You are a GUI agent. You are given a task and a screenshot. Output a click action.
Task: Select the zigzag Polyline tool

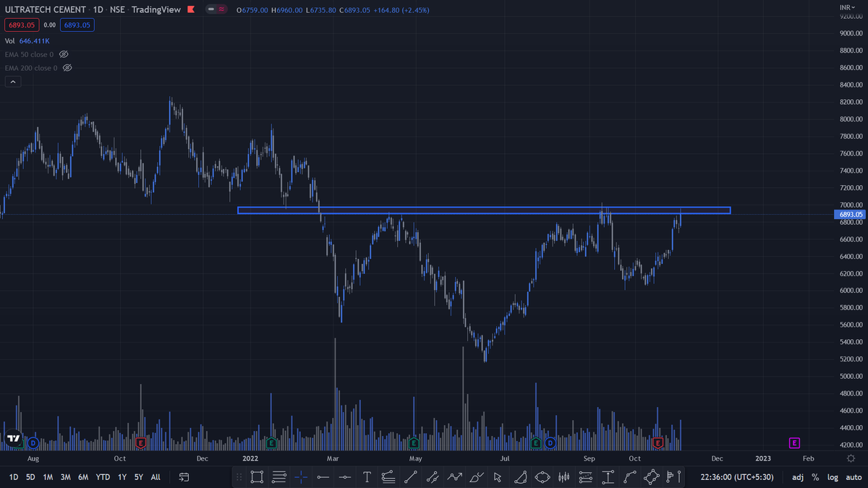[454, 476]
